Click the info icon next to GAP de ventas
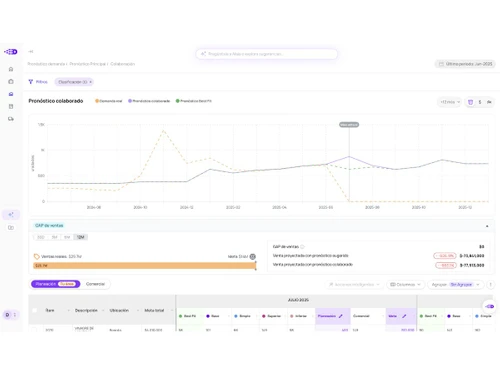500x375 pixels. click(x=302, y=247)
